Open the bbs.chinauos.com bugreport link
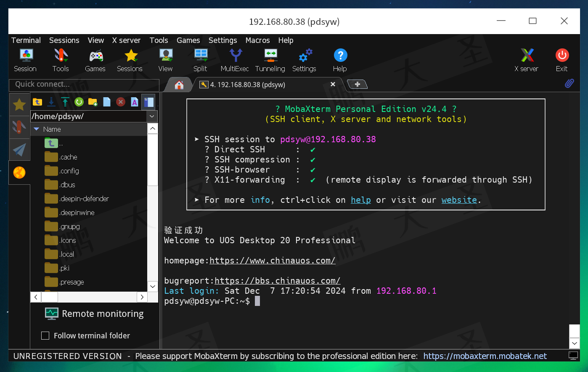Image resolution: width=588 pixels, height=372 pixels. [x=277, y=281]
